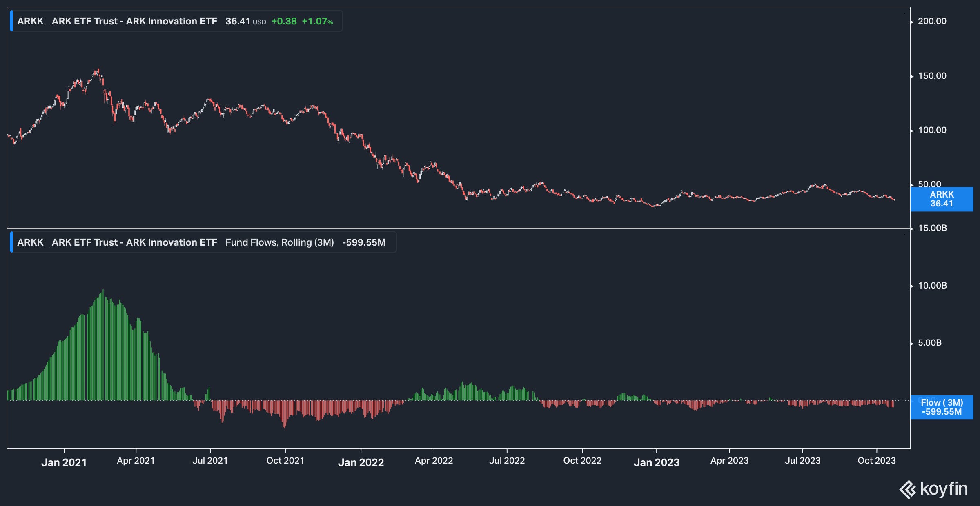
Task: Click the 200.00 price axis label
Action: tap(932, 21)
